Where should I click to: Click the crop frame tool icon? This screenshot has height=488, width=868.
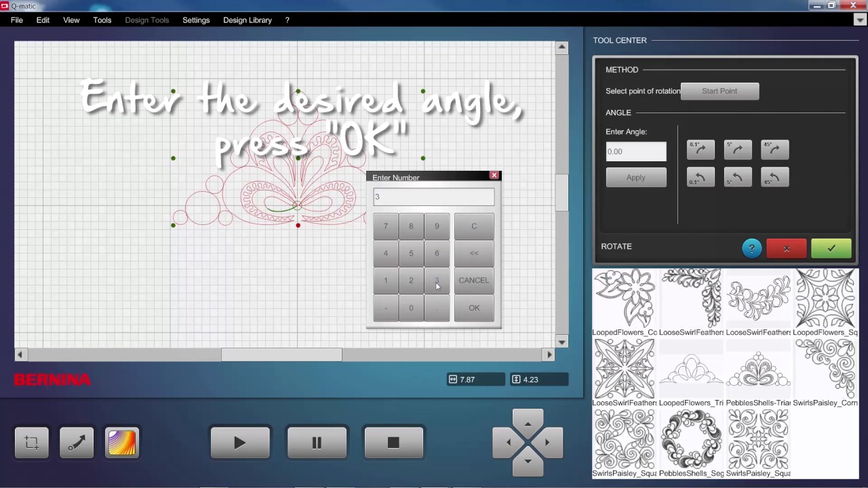32,443
